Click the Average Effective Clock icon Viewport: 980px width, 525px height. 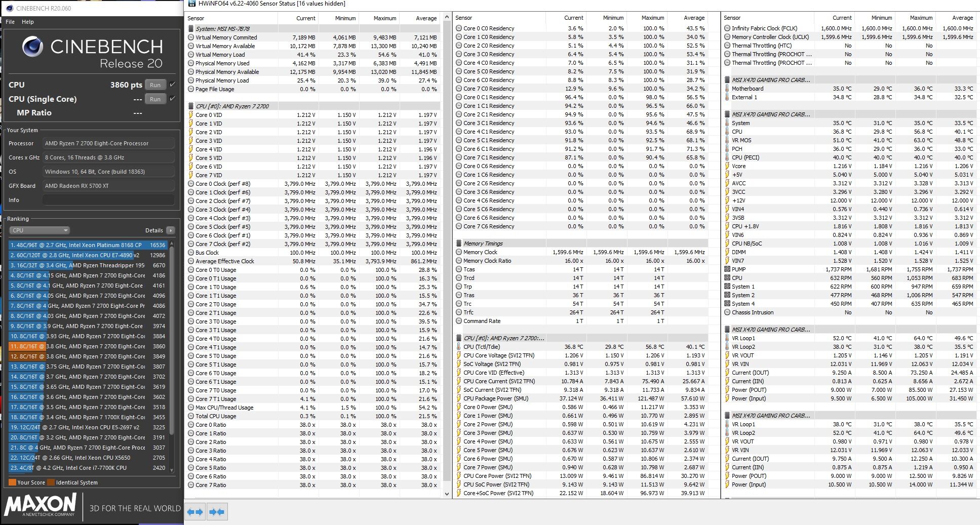tap(191, 261)
